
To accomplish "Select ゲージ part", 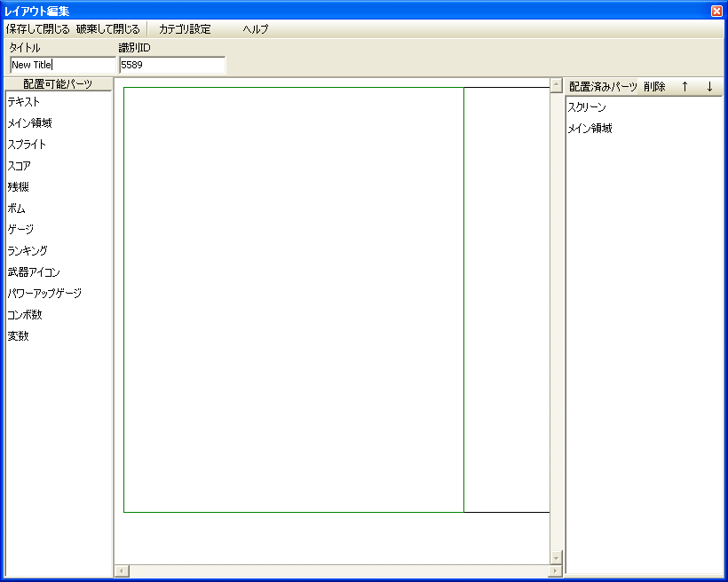I will coord(59,229).
